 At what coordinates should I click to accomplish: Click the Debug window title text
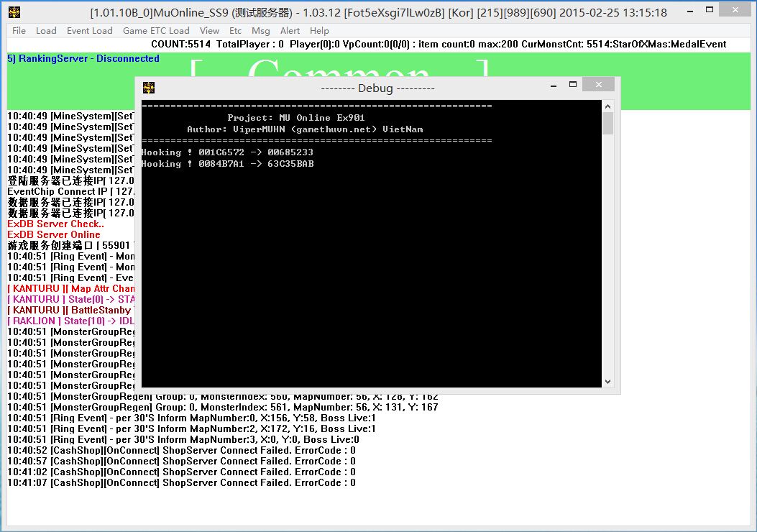tap(377, 88)
